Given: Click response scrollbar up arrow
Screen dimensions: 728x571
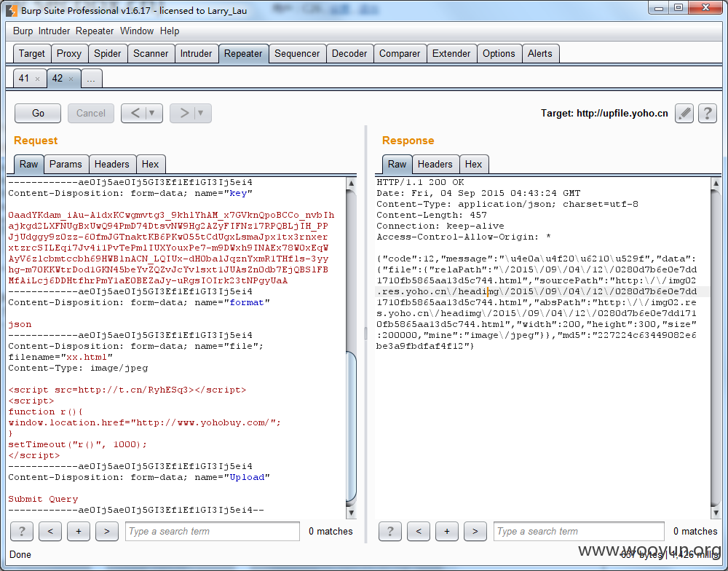Looking at the screenshot, I should tap(716, 183).
